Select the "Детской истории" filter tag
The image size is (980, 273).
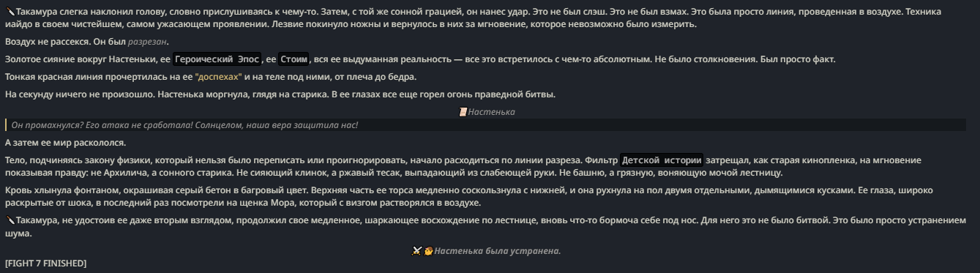(662, 160)
